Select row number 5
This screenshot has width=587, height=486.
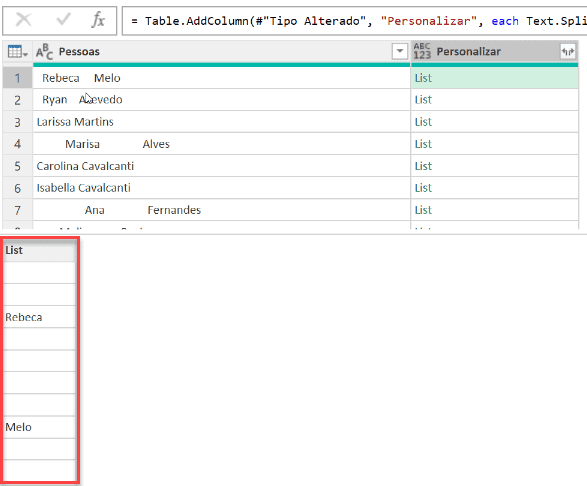pyautogui.click(x=17, y=166)
